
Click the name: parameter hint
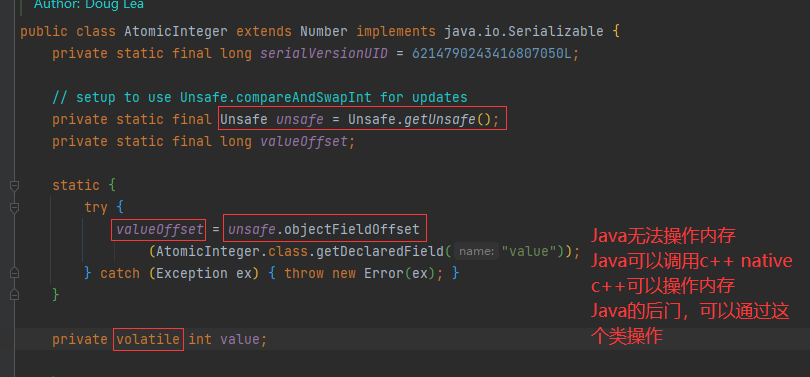(476, 252)
